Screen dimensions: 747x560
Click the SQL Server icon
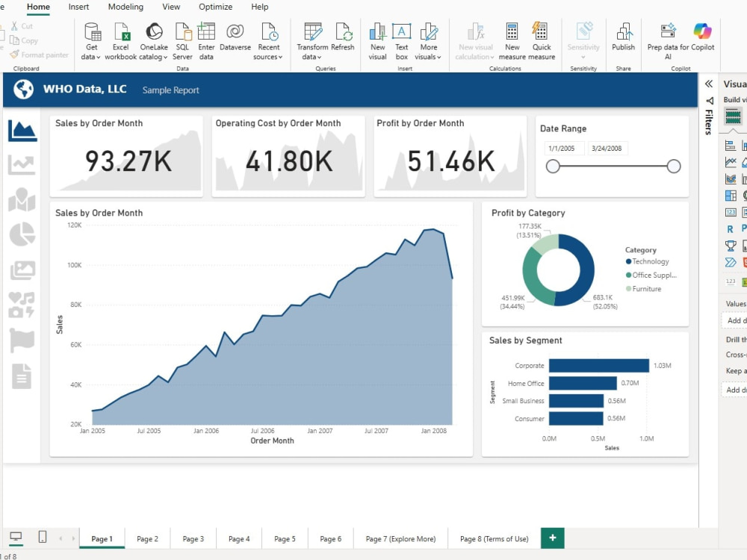182,41
